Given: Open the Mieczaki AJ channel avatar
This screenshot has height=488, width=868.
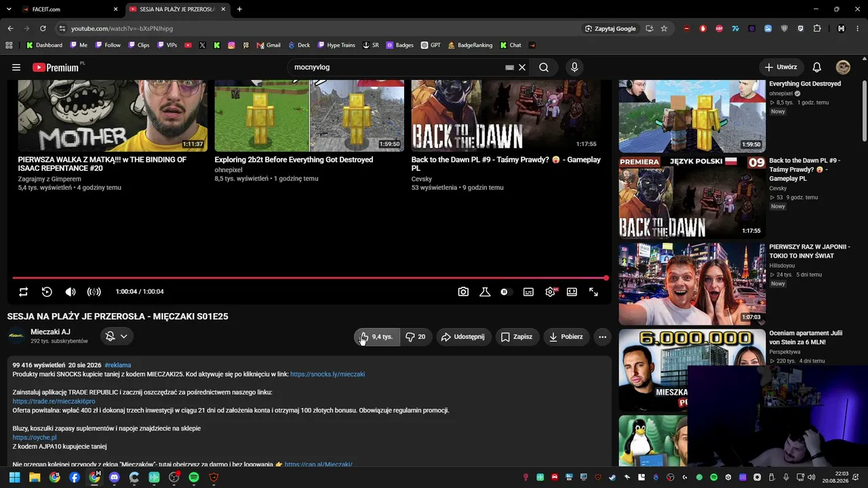Looking at the screenshot, I should click(16, 336).
